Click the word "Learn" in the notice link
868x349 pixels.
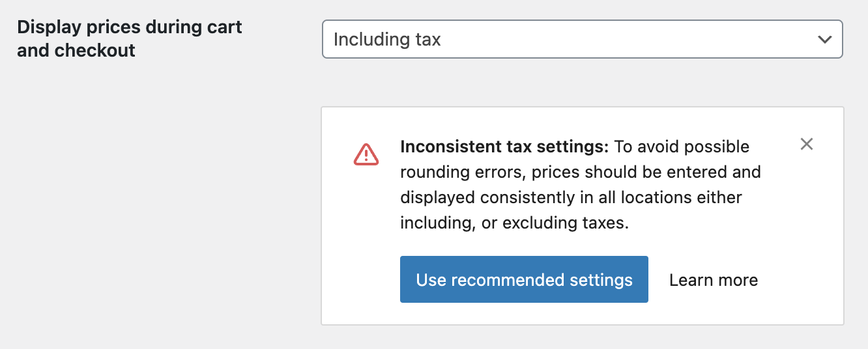coord(691,280)
